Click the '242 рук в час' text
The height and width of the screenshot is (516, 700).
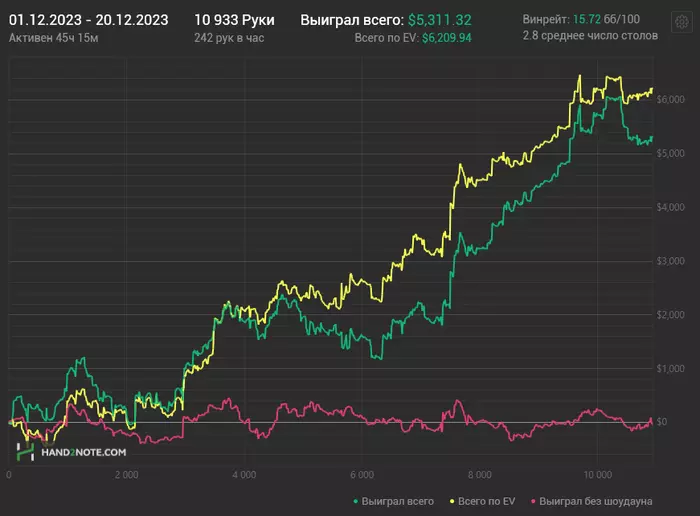click(229, 38)
